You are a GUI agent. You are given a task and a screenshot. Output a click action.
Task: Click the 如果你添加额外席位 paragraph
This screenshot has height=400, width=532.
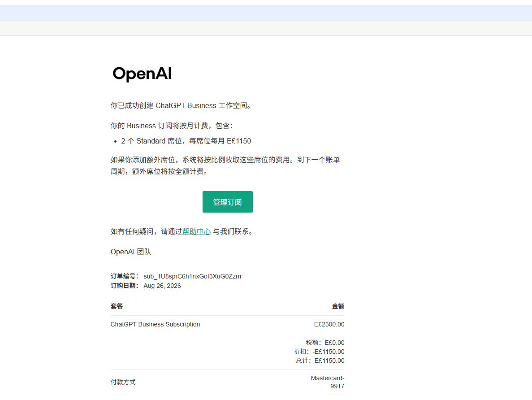(225, 165)
